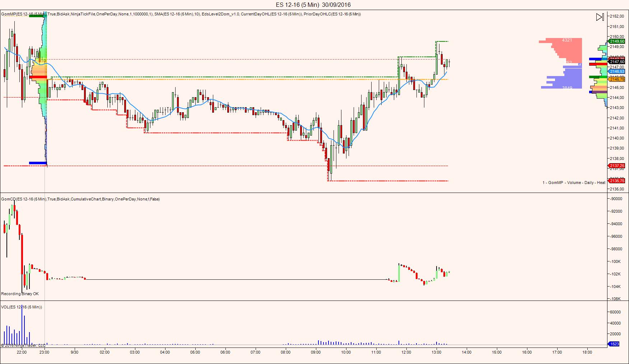This screenshot has height=364, width=629.
Task: Click the 2135,00 price axis label
Action: (617, 189)
